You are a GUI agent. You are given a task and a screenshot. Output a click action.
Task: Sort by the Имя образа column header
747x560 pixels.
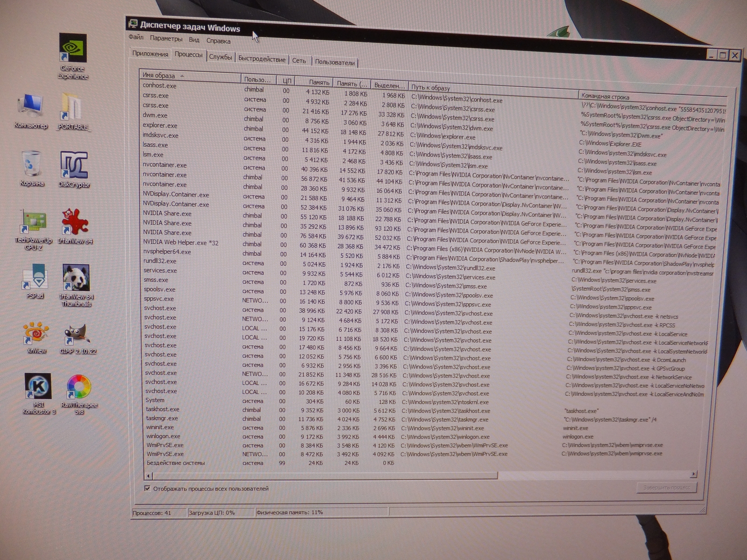click(190, 76)
